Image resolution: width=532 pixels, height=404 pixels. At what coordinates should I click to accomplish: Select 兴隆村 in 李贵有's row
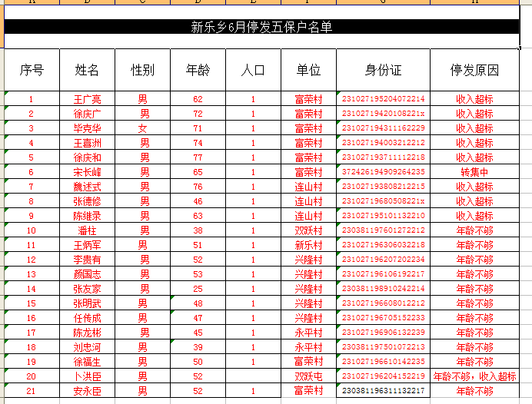308,260
